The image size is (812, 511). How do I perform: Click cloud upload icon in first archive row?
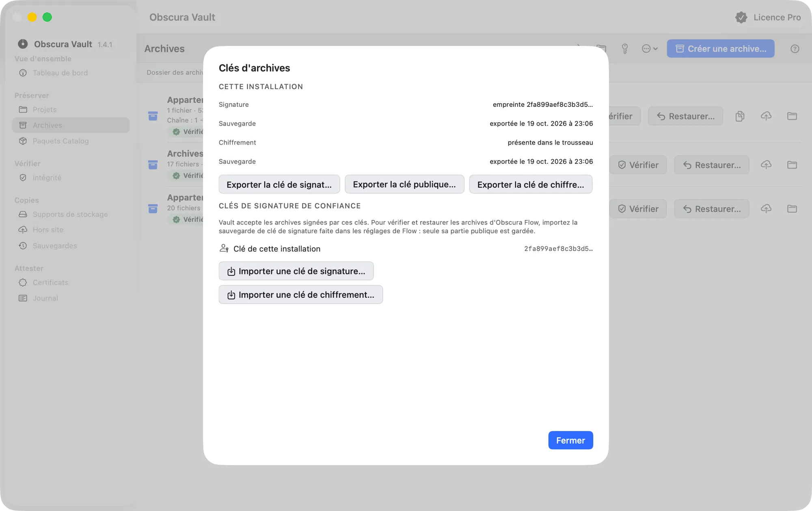(766, 116)
